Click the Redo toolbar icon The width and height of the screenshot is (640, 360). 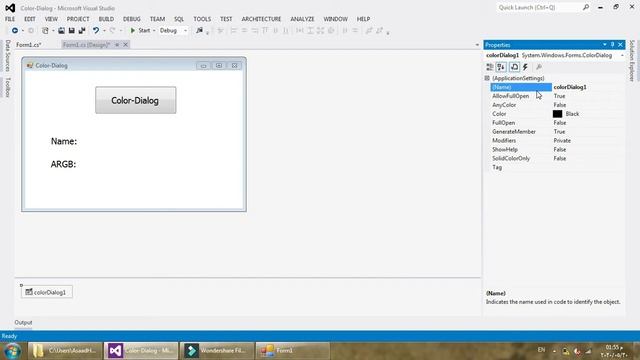tap(112, 31)
